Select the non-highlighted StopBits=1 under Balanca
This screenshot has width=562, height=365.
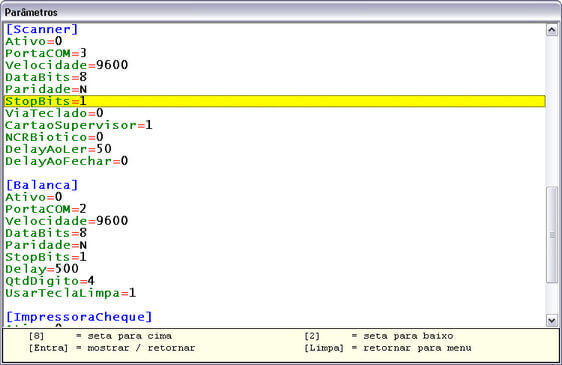click(x=46, y=257)
